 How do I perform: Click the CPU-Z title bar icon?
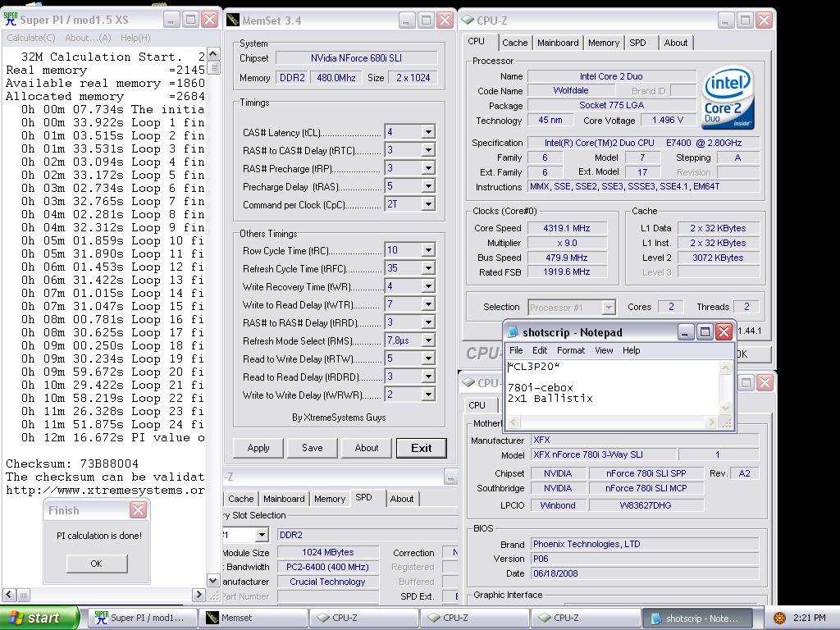467,21
